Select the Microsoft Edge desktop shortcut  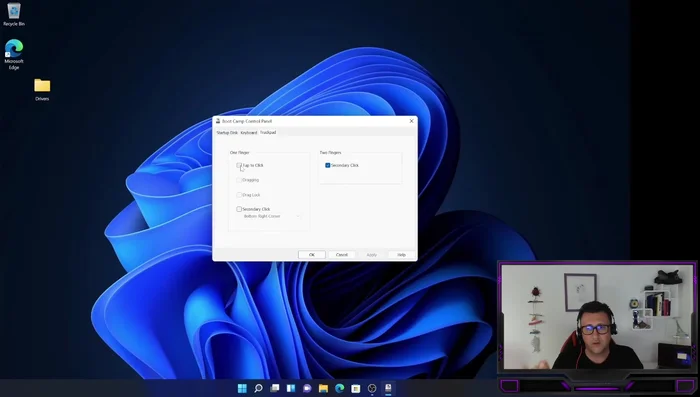14,54
